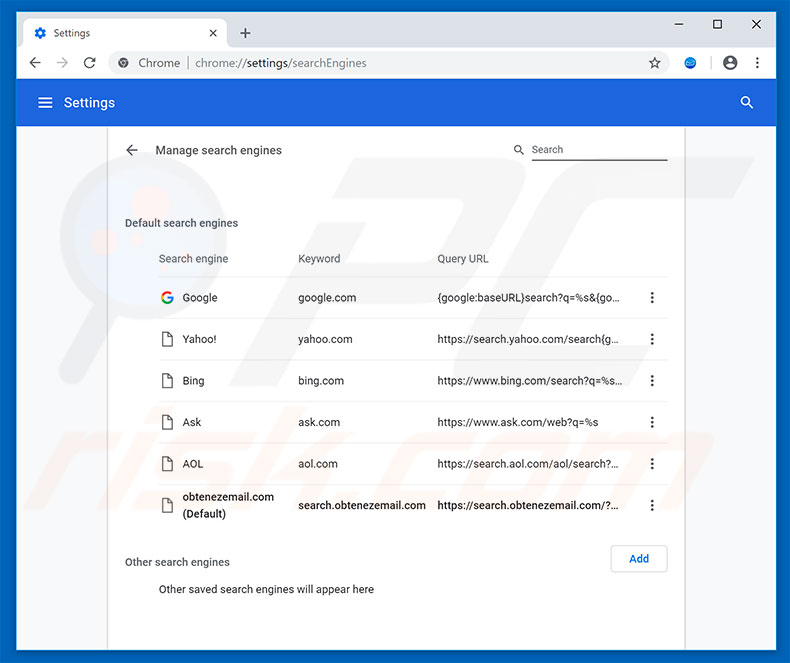Click the obtenezemail query URL
The height and width of the screenshot is (663, 790).
point(528,505)
